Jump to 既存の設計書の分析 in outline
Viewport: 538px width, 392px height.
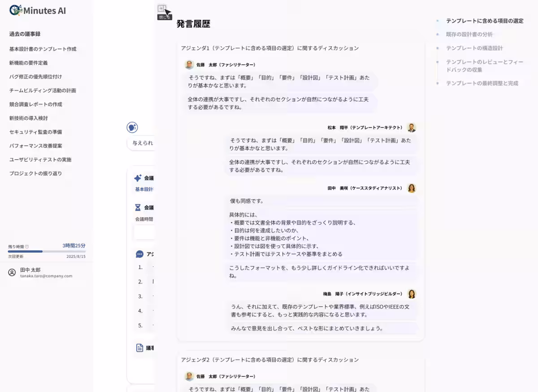[469, 35]
